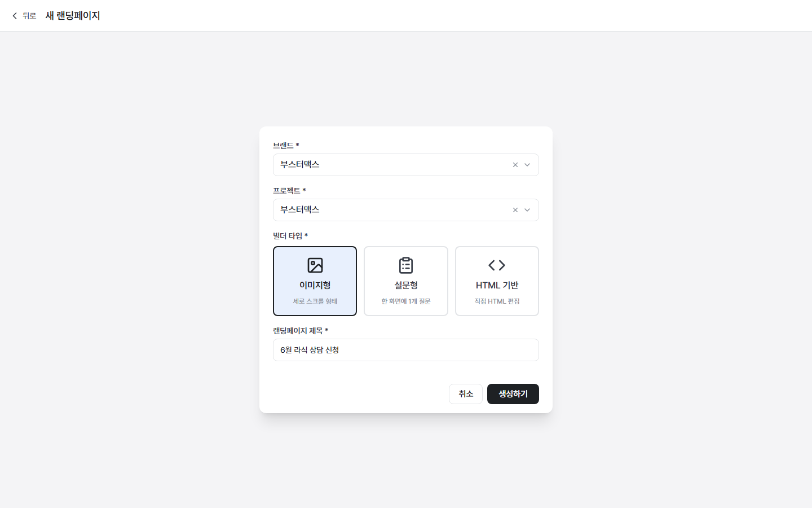Open the 브랜드 combo box field
Screen dimensions: 812x508
click(406, 165)
